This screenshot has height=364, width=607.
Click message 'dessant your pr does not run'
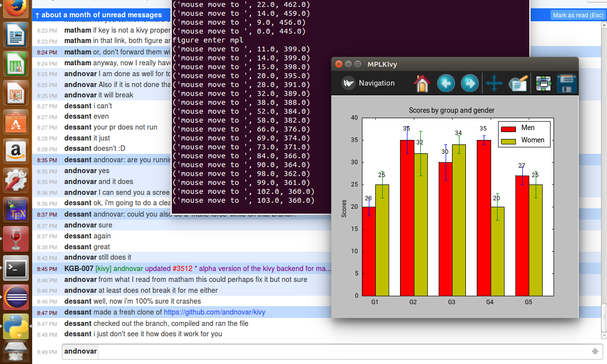click(111, 127)
